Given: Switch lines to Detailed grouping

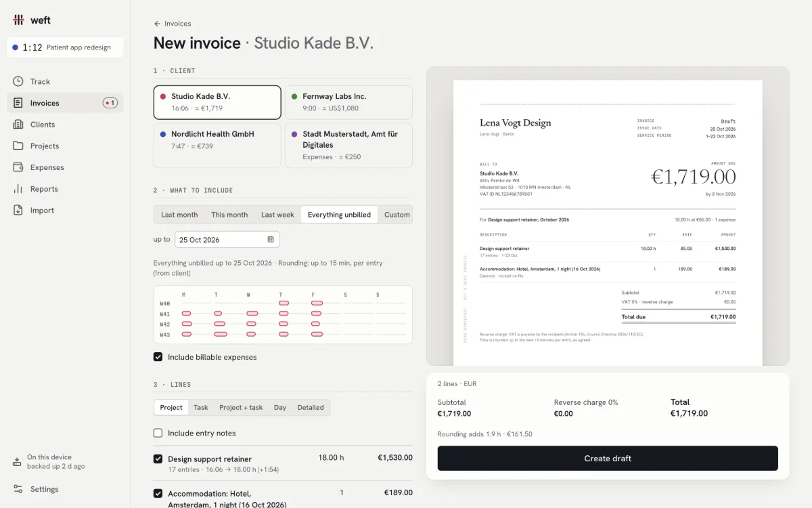Looking at the screenshot, I should pos(311,407).
